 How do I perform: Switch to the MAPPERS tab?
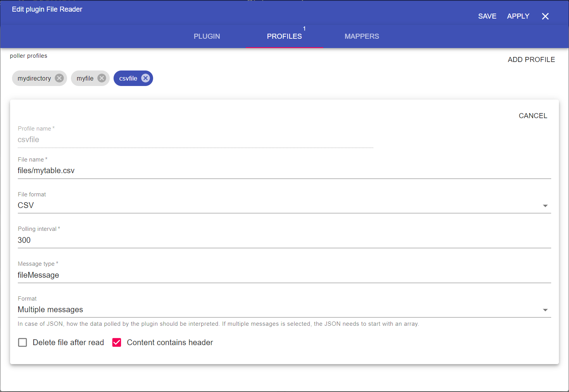(362, 36)
